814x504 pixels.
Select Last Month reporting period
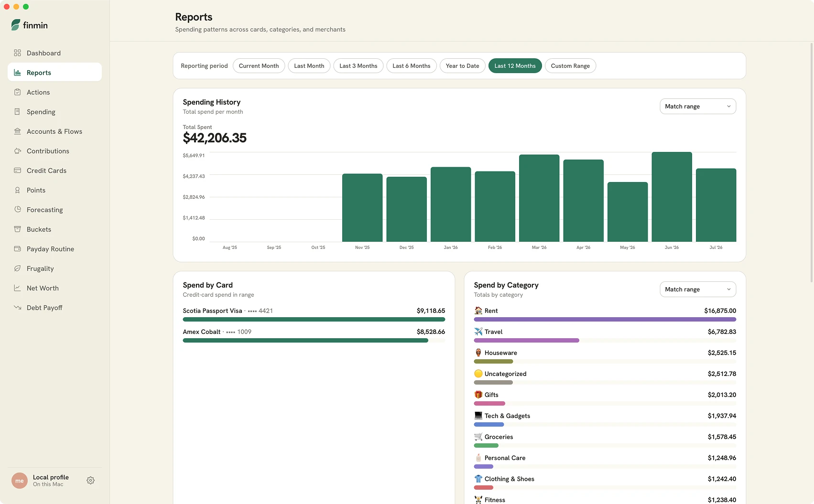[x=309, y=66]
